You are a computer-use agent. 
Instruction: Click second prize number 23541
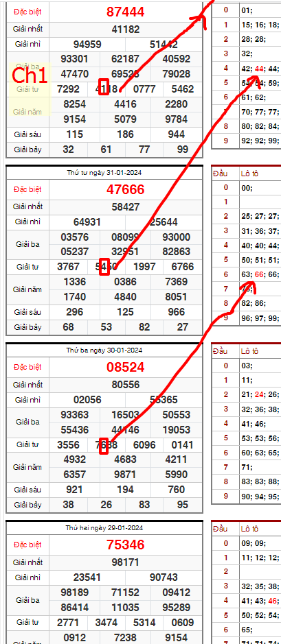point(87,577)
